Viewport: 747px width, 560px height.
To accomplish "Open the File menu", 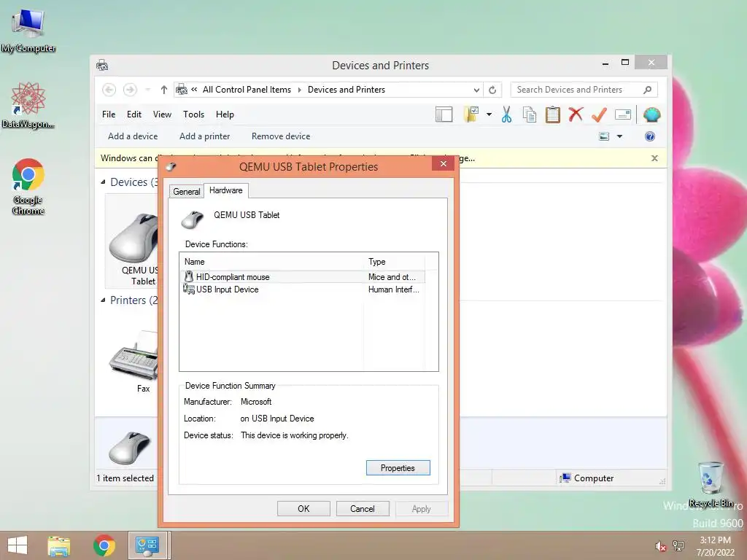I will coord(109,114).
